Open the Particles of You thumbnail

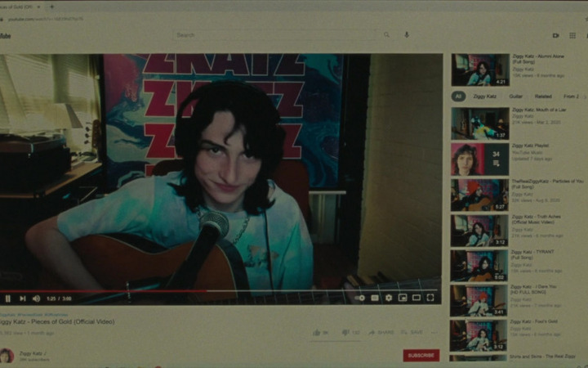pyautogui.click(x=479, y=195)
